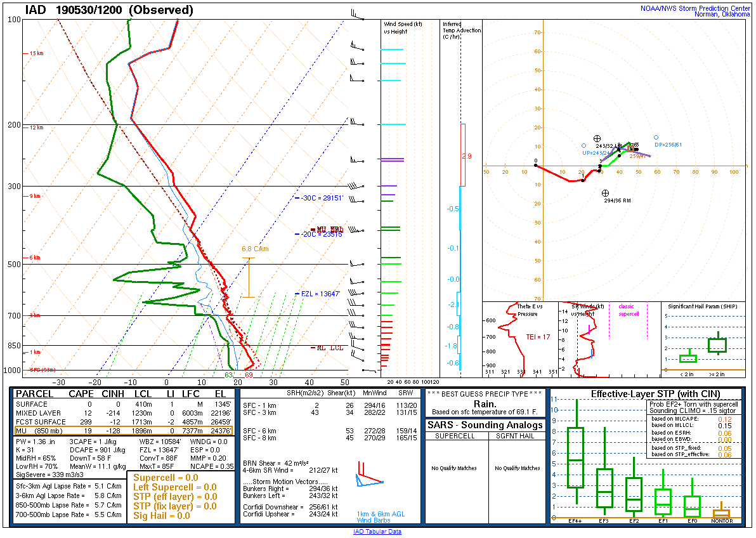Click the 3-6km Agl Lapse Rate row
The height and width of the screenshot is (538, 756).
(68, 495)
